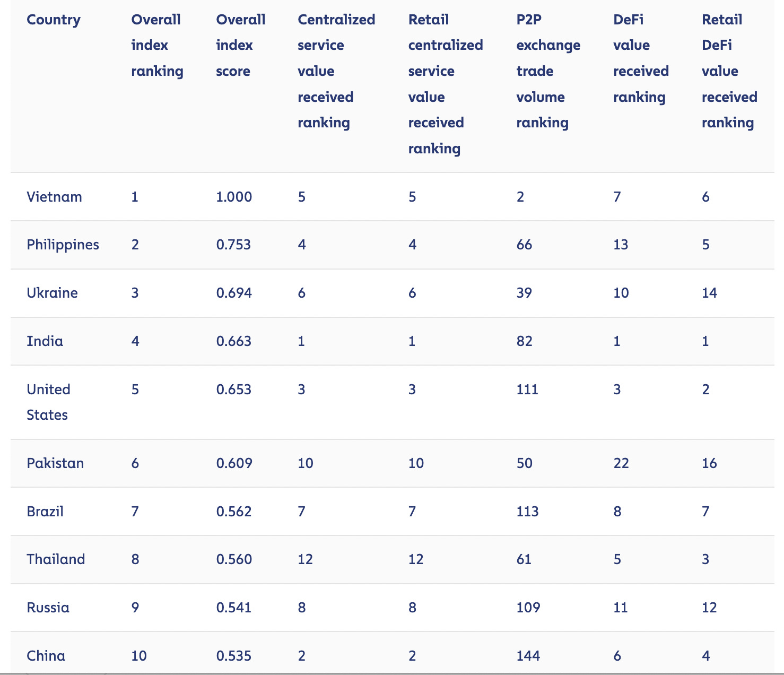Click Centralized service value received ranking header

[336, 71]
